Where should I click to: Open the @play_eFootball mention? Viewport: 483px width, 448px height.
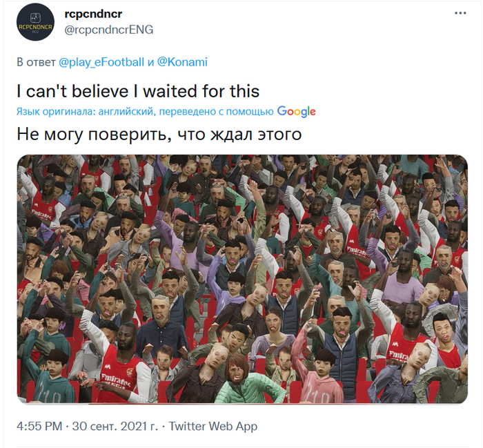(x=103, y=62)
